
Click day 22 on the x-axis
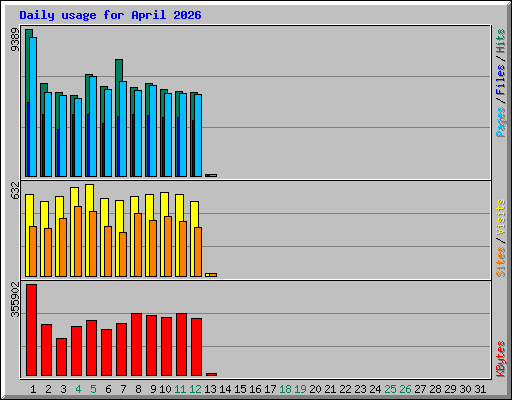coord(345,389)
